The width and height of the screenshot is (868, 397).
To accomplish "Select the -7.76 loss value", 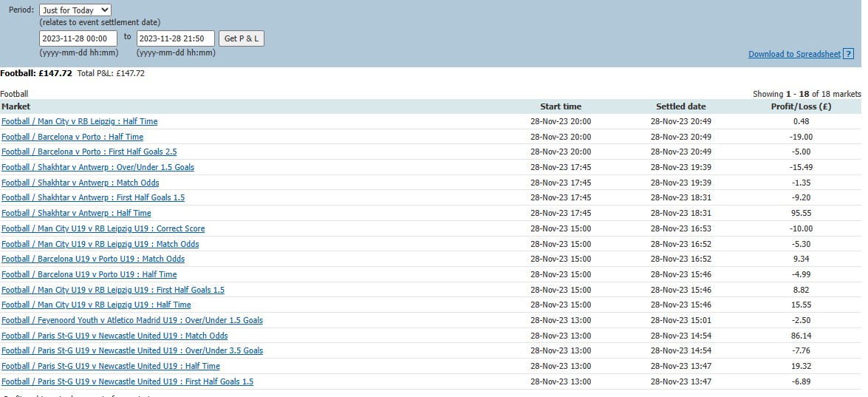I will (801, 351).
